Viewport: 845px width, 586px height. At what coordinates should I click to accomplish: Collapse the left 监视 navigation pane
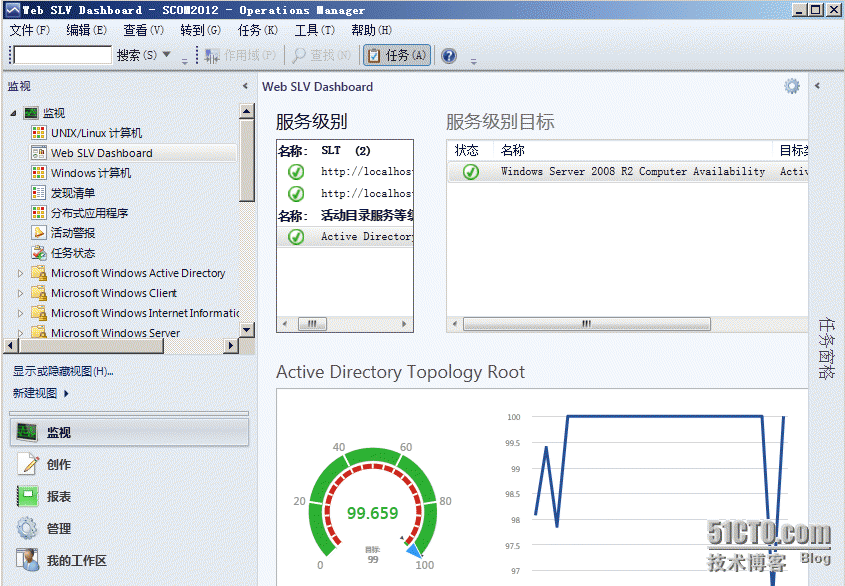point(245,86)
